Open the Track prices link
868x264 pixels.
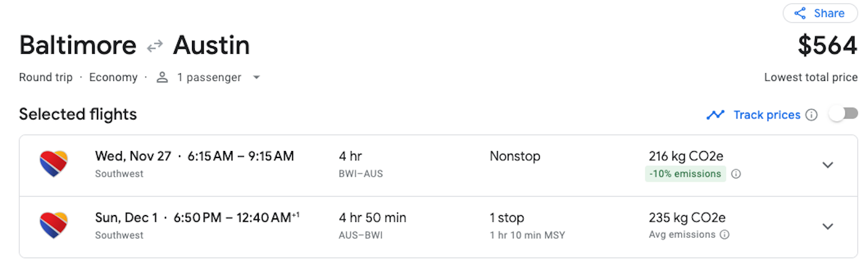point(767,115)
